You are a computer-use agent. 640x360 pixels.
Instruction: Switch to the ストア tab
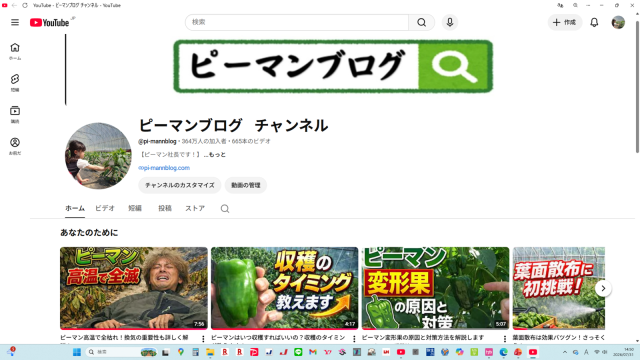pos(195,209)
